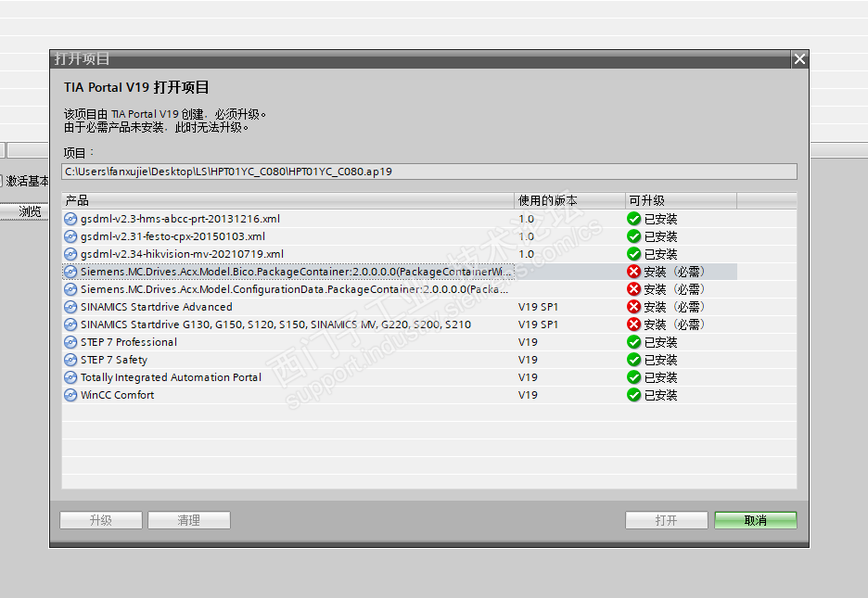868x598 pixels.
Task: Select STEP 7 Safety row text
Action: (114, 360)
